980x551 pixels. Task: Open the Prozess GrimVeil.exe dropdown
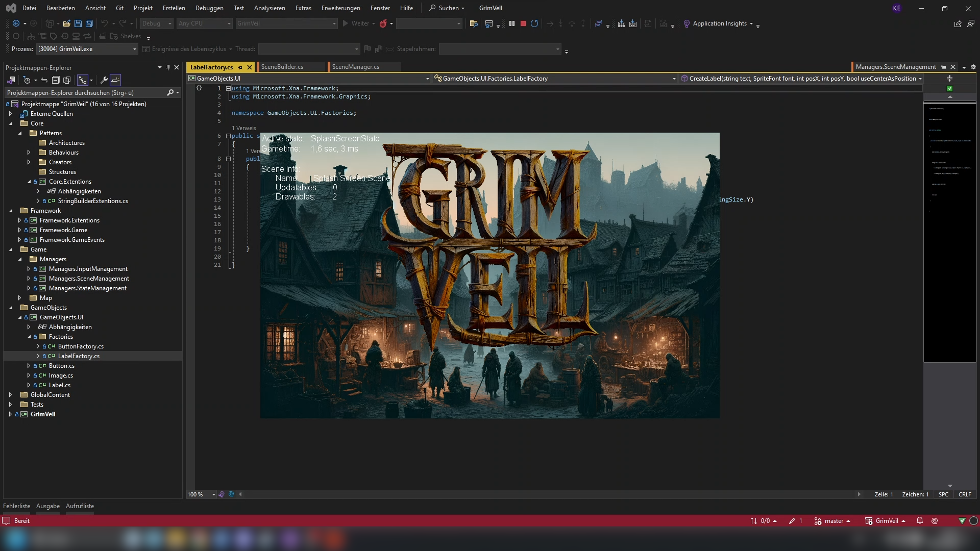87,49
